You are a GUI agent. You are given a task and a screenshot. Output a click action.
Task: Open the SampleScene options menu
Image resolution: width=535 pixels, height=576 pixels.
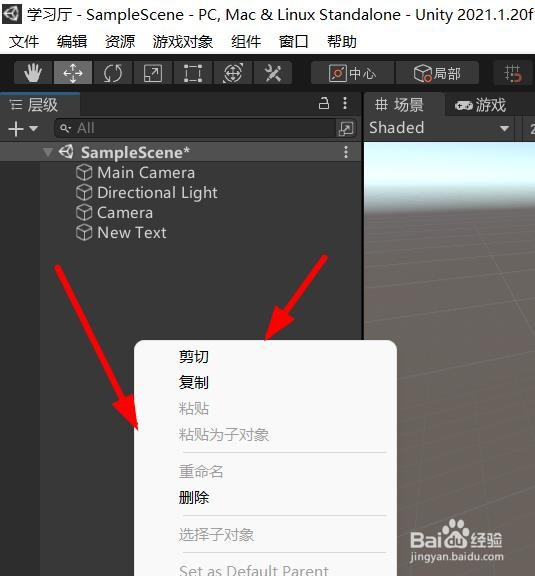pos(346,152)
